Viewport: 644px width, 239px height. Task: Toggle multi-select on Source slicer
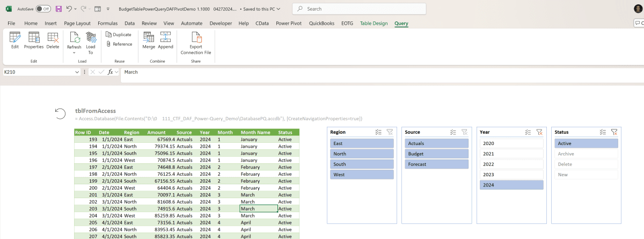453,132
